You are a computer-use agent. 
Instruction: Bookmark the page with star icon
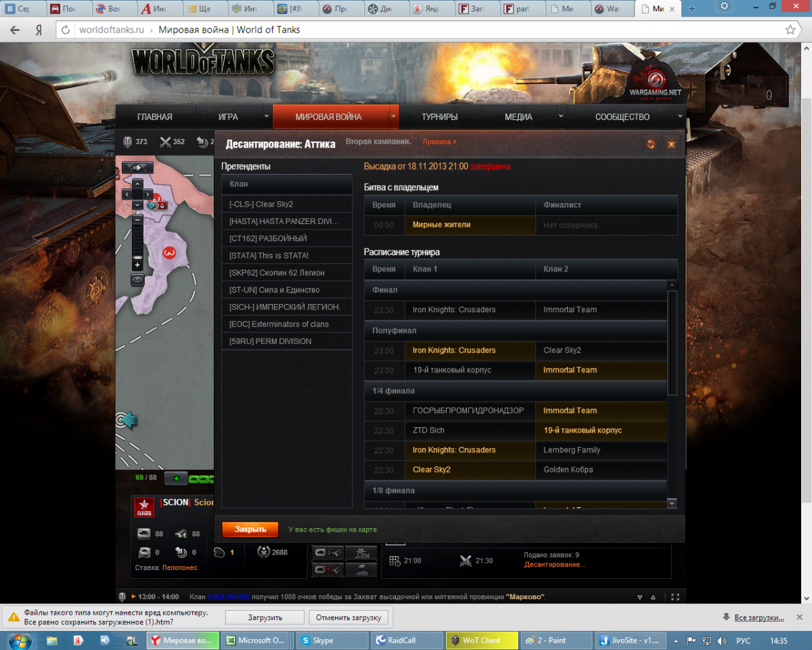click(790, 30)
